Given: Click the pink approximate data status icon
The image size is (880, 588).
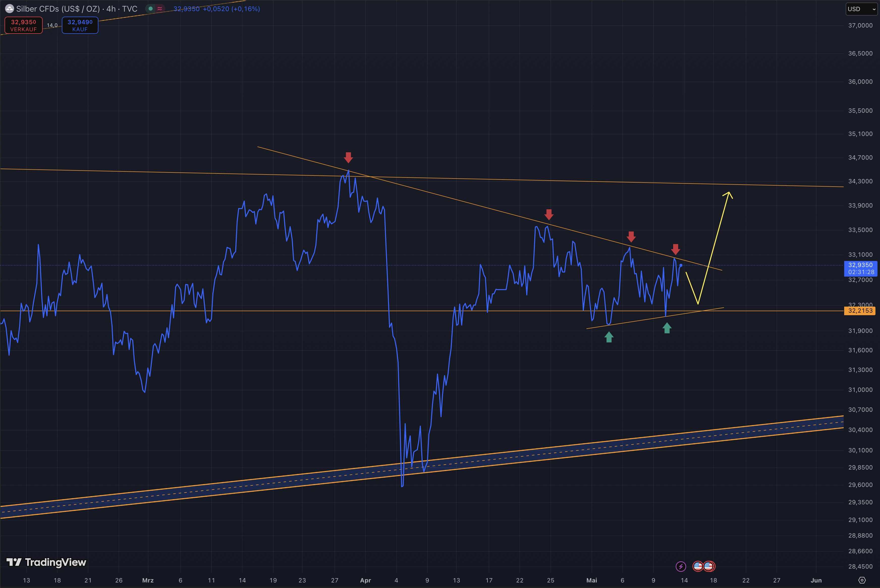Looking at the screenshot, I should [160, 9].
